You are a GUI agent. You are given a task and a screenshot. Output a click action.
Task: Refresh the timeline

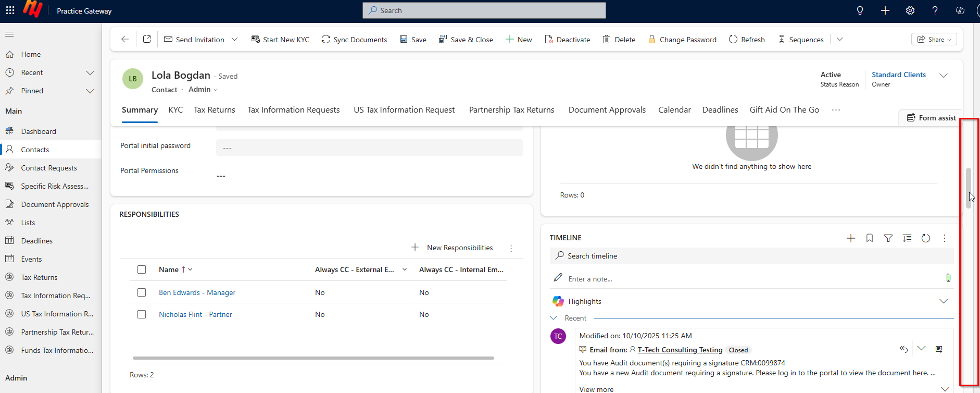click(926, 238)
